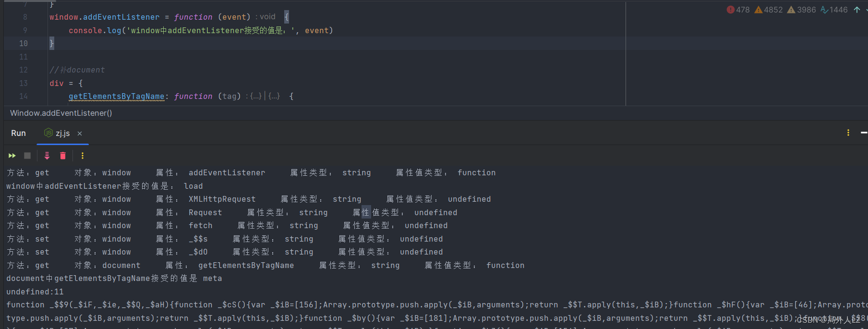Click getElementsByTagName in line 14
The image size is (868, 329).
pyautogui.click(x=116, y=96)
